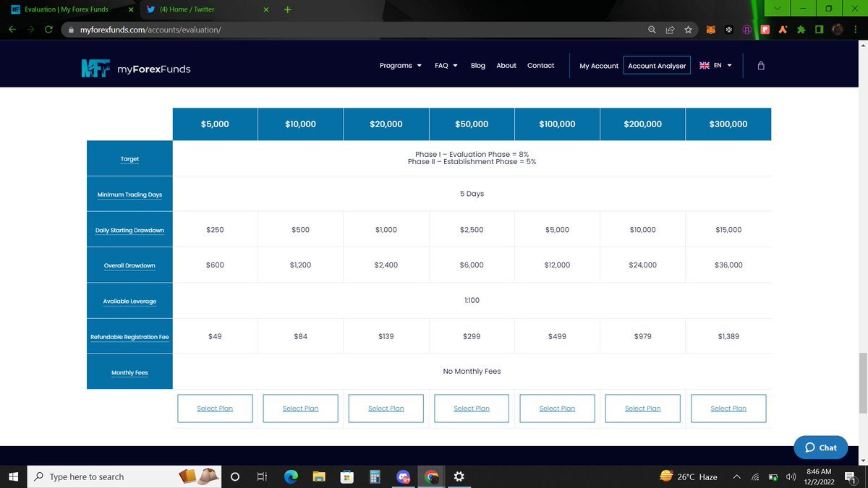Switch to the Twitter Home tab
Image resolution: width=868 pixels, height=488 pixels.
(x=206, y=9)
